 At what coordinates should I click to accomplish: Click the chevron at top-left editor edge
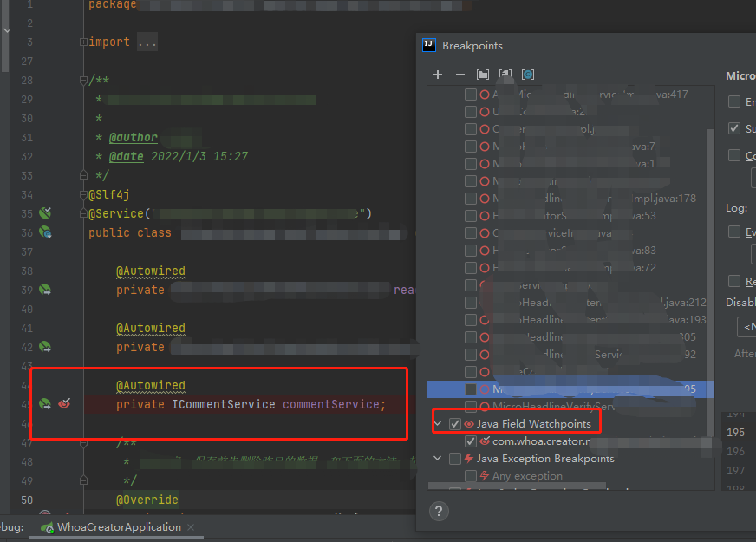coord(6,31)
